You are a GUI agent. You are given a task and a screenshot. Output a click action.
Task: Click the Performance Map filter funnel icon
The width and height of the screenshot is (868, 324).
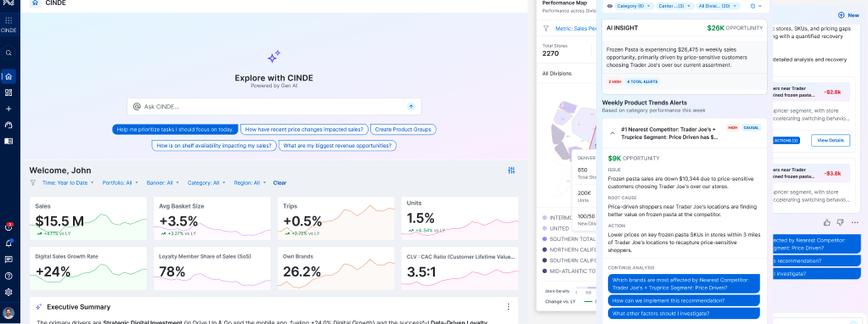click(546, 29)
